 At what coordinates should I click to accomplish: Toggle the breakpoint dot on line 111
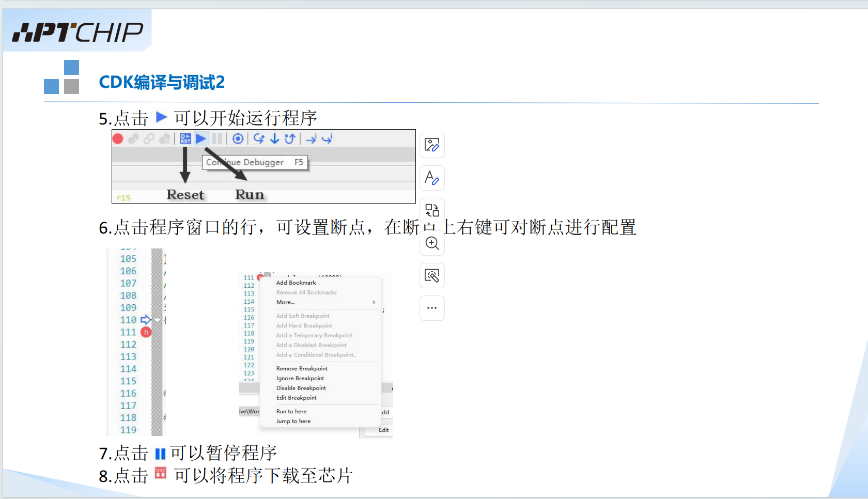point(146,332)
